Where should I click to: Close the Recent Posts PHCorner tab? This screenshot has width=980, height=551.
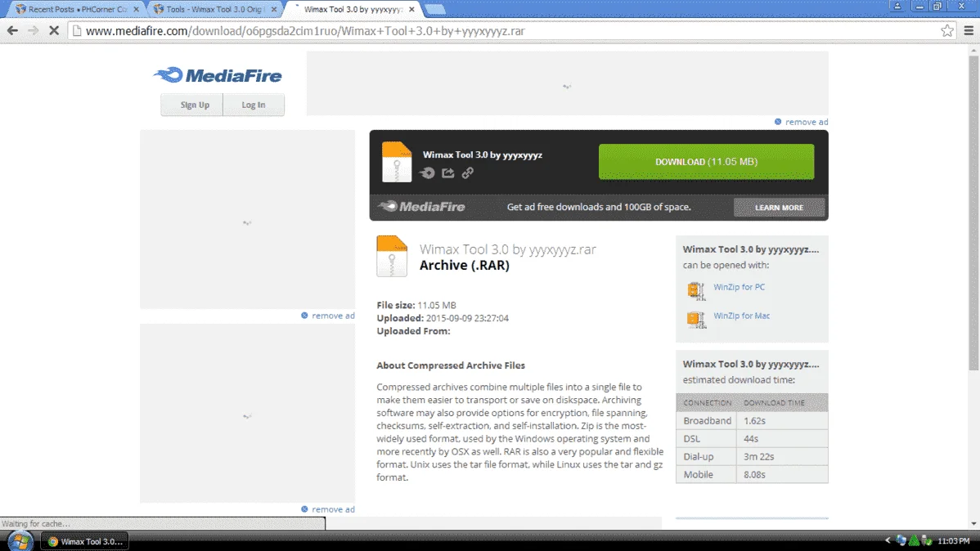pos(137,9)
